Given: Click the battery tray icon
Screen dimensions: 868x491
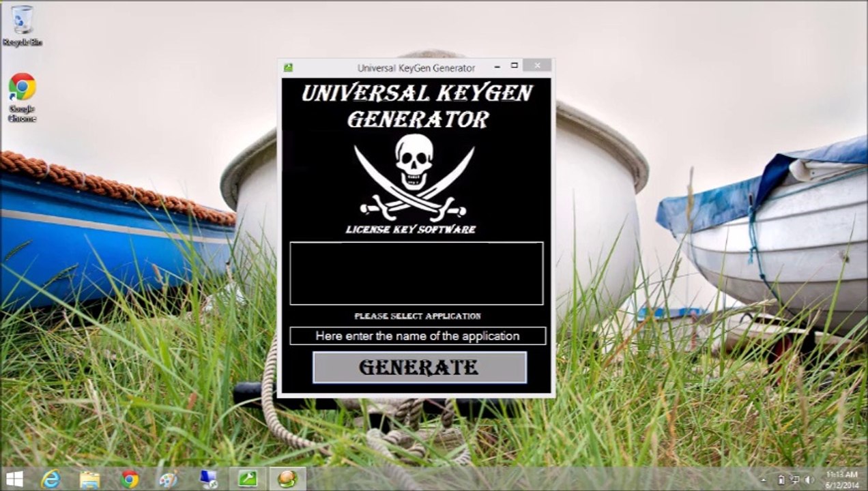Looking at the screenshot, I should click(781, 479).
